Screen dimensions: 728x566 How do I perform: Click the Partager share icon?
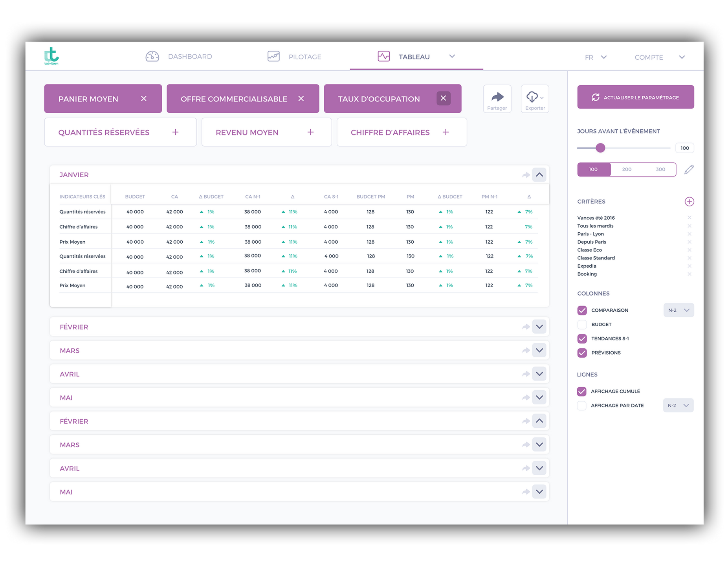497,97
